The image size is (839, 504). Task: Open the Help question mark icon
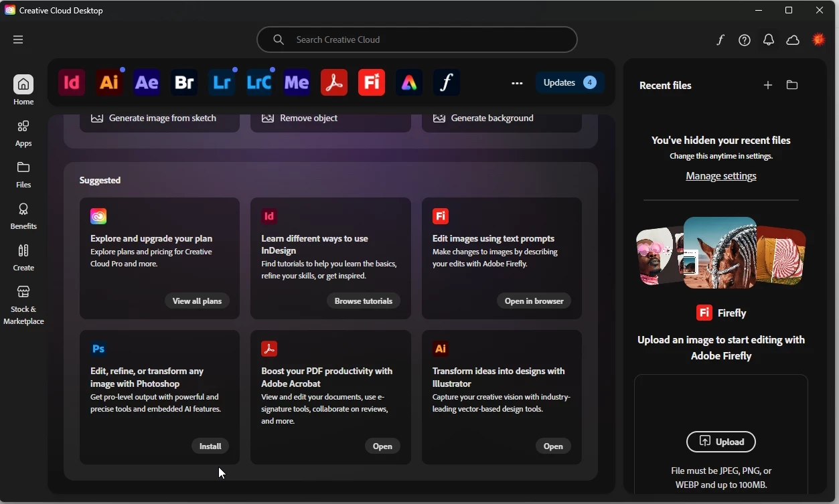[x=745, y=40]
